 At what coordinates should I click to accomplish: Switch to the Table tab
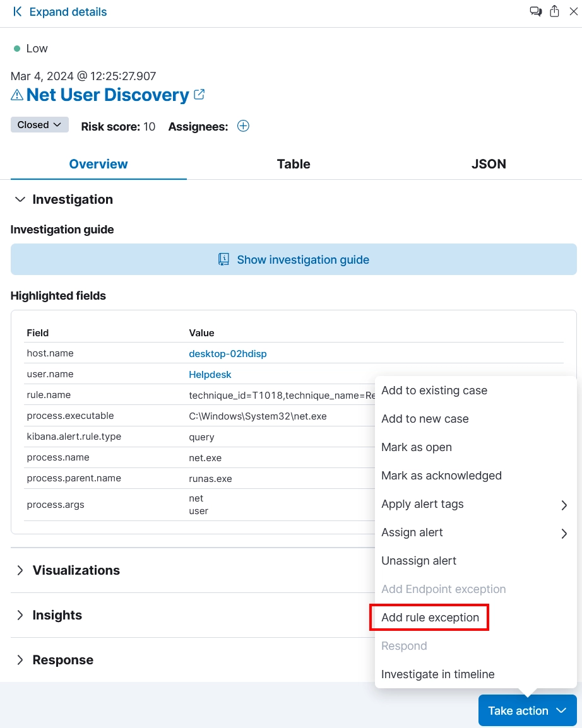[294, 164]
